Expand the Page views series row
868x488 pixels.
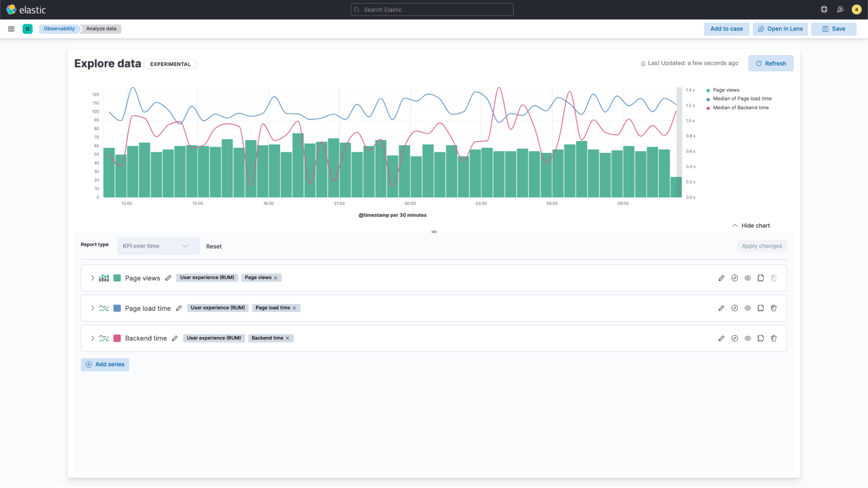92,278
